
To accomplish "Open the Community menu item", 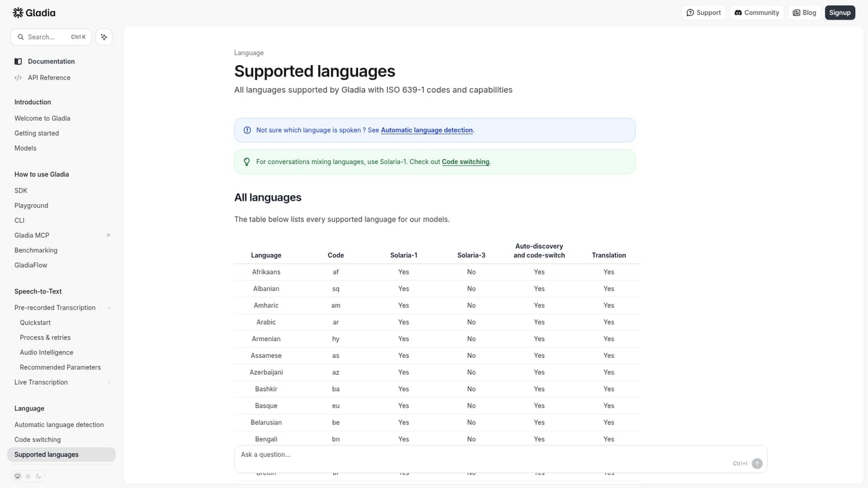I will pos(757,13).
